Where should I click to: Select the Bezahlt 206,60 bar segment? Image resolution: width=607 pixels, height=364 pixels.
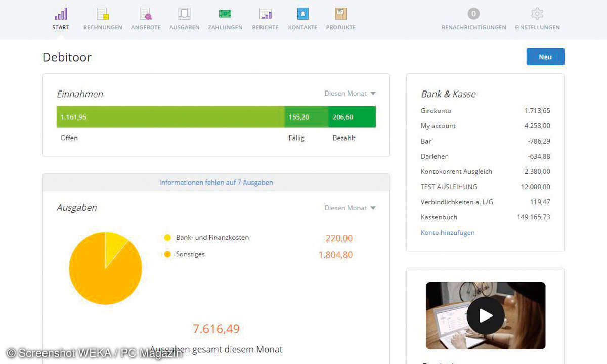pyautogui.click(x=352, y=117)
